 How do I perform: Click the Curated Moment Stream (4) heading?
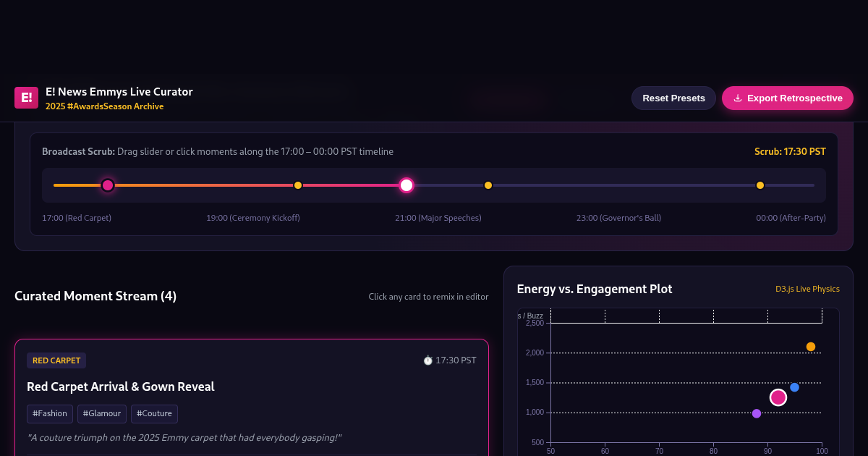click(95, 296)
